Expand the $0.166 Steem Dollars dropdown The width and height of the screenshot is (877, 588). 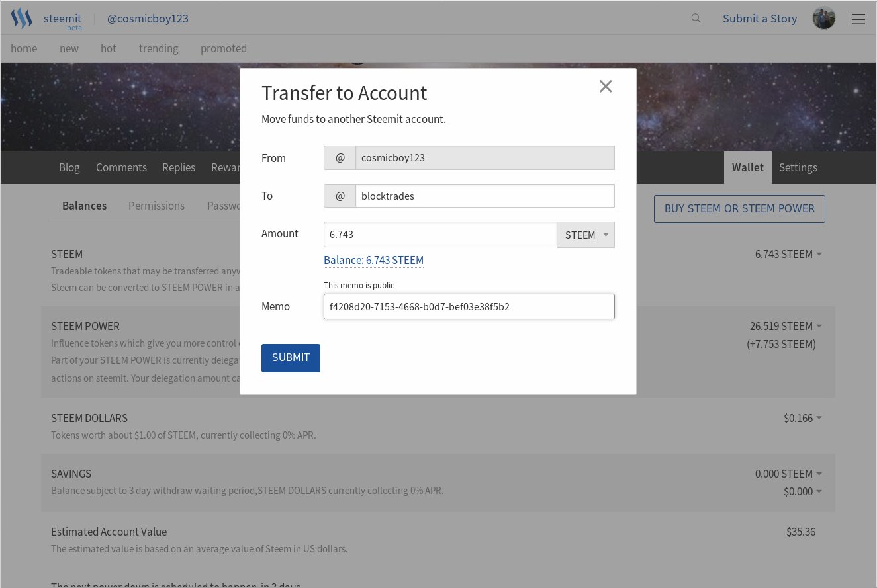(819, 418)
